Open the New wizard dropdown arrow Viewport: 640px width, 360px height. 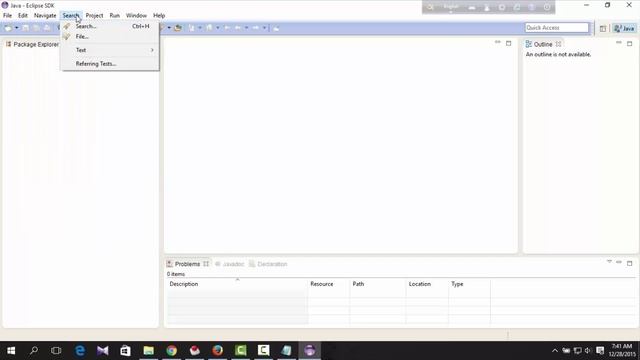17,28
